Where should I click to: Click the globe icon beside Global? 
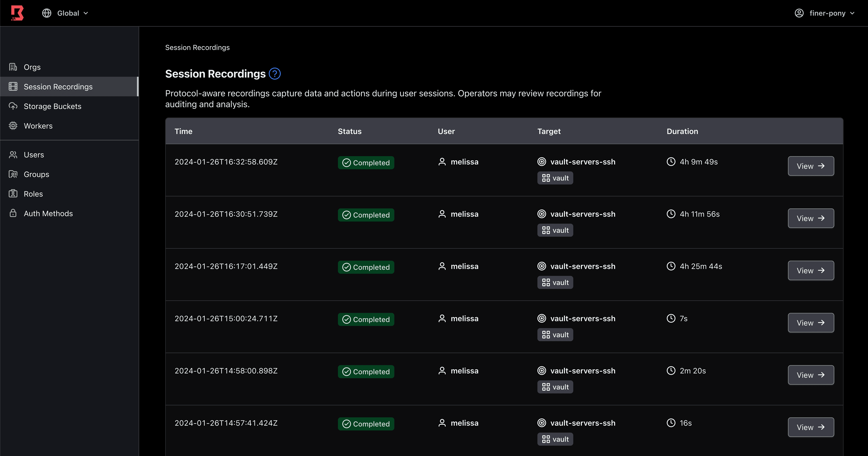click(47, 13)
